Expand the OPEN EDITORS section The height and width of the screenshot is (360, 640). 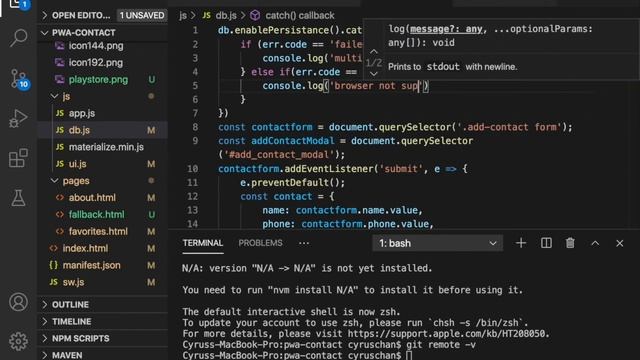(81, 16)
